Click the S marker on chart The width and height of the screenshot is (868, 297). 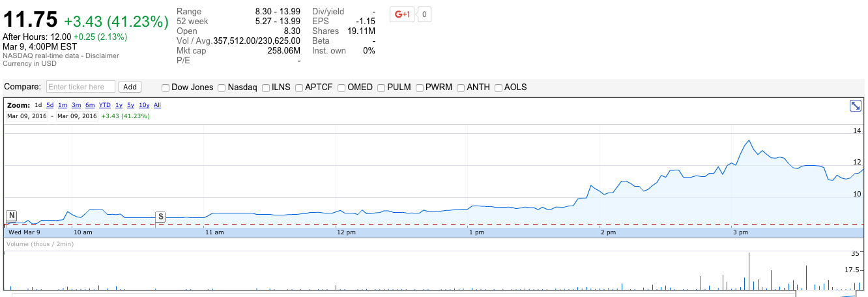[160, 217]
